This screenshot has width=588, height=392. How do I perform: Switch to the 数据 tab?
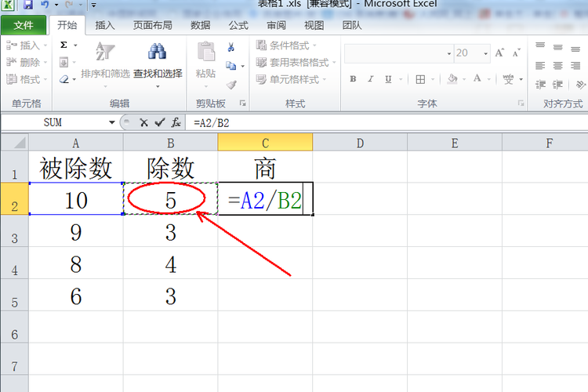200,25
